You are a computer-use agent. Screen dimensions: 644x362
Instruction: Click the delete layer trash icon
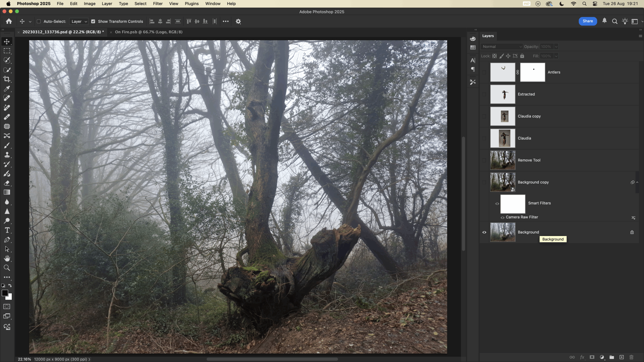click(x=631, y=357)
